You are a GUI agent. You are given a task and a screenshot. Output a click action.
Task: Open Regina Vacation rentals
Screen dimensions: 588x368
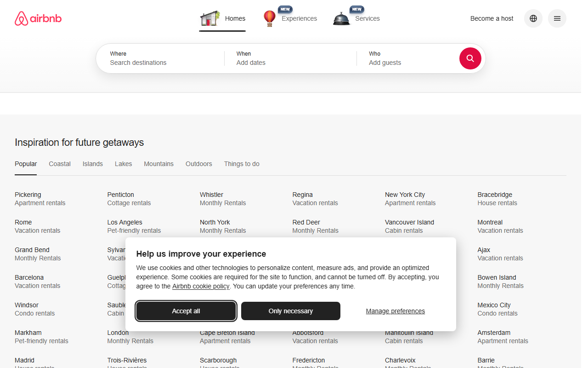click(315, 199)
